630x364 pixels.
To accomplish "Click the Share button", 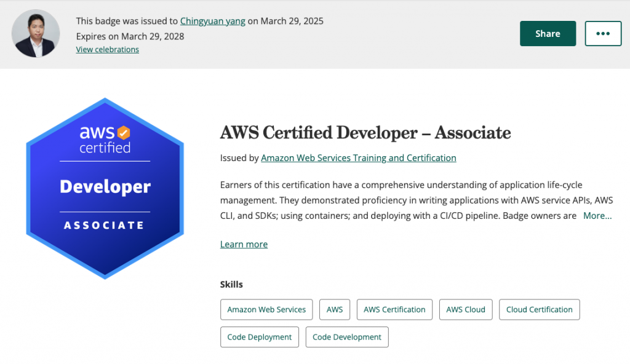I will [x=548, y=33].
